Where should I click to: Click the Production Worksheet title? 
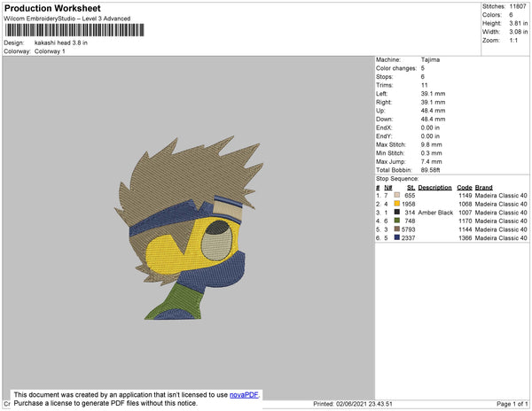pyautogui.click(x=52, y=9)
